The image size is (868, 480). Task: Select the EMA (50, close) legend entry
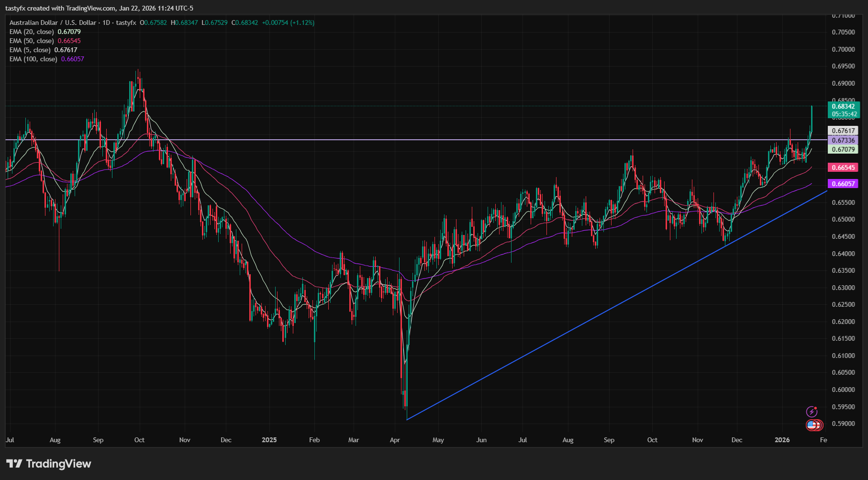(x=31, y=41)
